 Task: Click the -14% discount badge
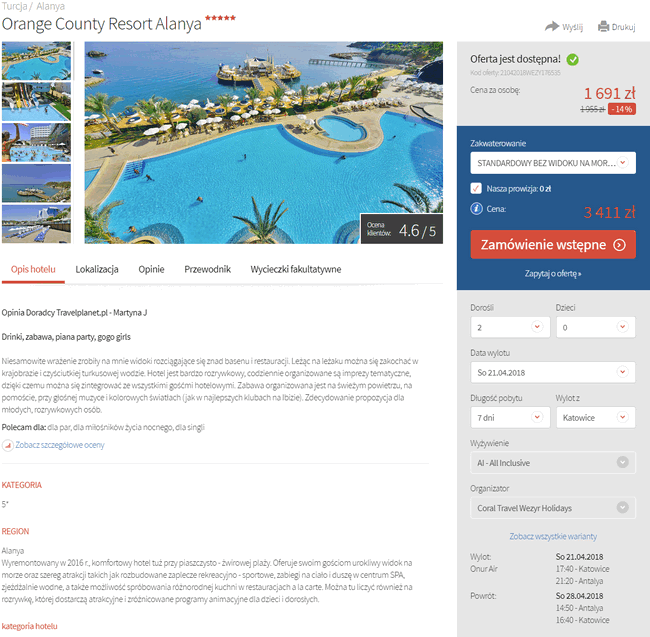[622, 109]
